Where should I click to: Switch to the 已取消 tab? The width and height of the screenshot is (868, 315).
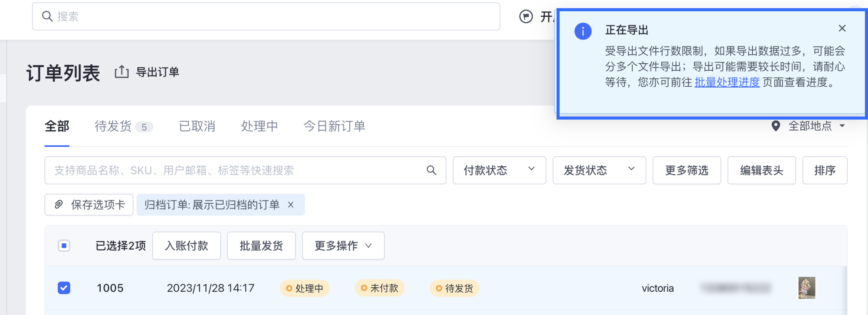click(197, 126)
